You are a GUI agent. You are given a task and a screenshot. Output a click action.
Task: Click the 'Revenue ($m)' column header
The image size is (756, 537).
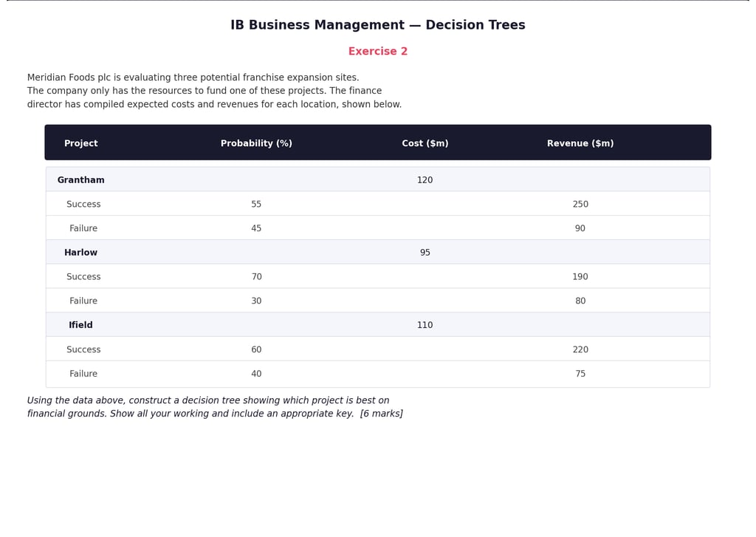(580, 143)
